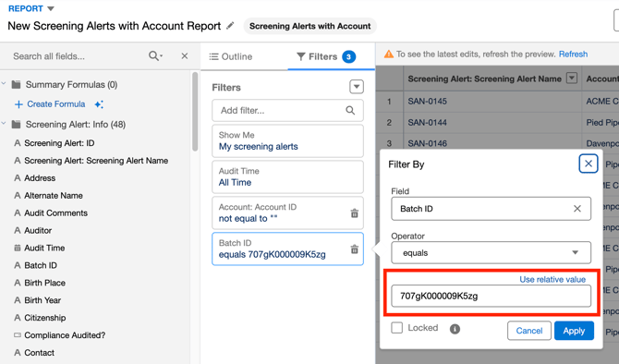Click the Add filter search box
619x364 pixels.
[287, 111]
